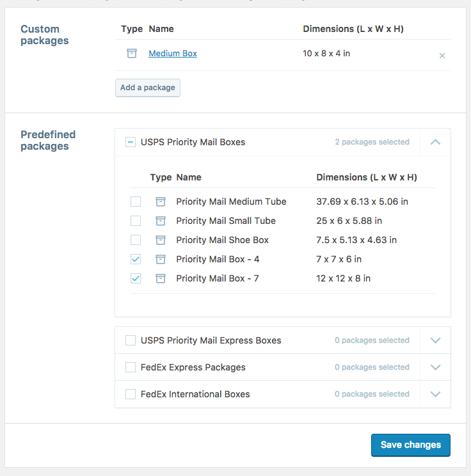This screenshot has height=476, width=471.
Task: Save changes to packaging settings
Action: coord(411,445)
